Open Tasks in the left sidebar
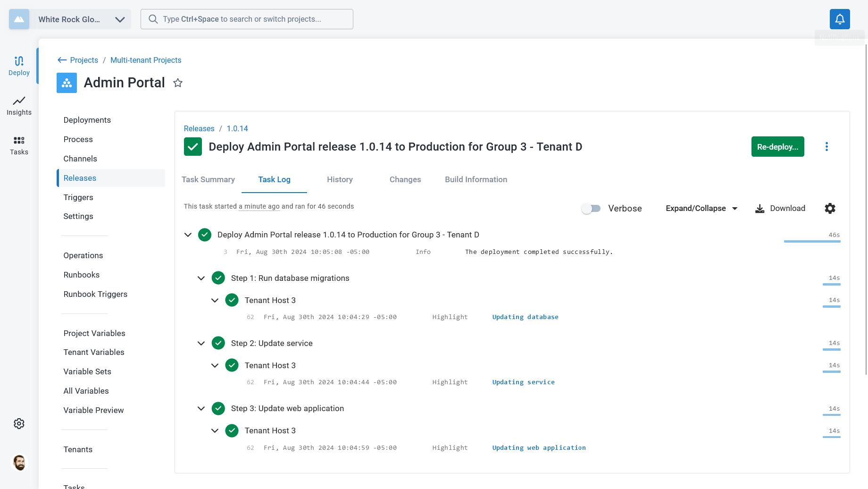Image resolution: width=868 pixels, height=489 pixels. pos(19,146)
